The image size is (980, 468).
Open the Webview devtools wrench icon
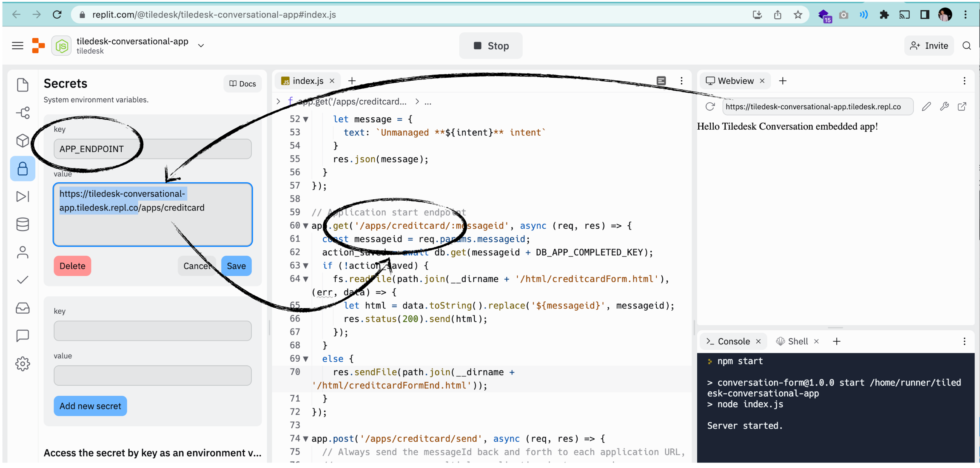944,107
